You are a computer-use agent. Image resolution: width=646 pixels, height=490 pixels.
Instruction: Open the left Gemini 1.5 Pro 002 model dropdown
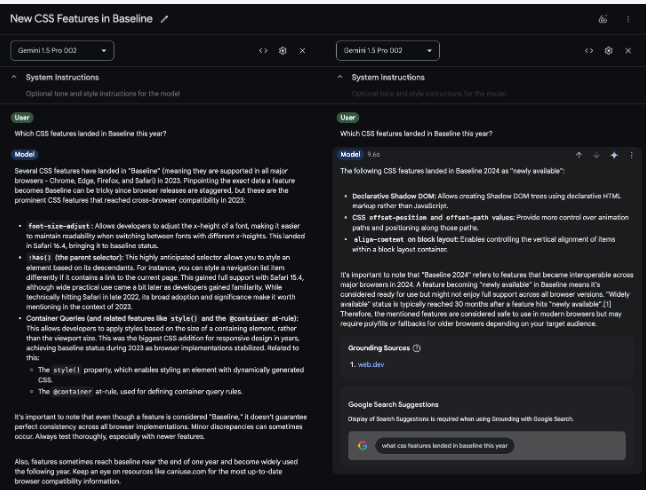63,50
